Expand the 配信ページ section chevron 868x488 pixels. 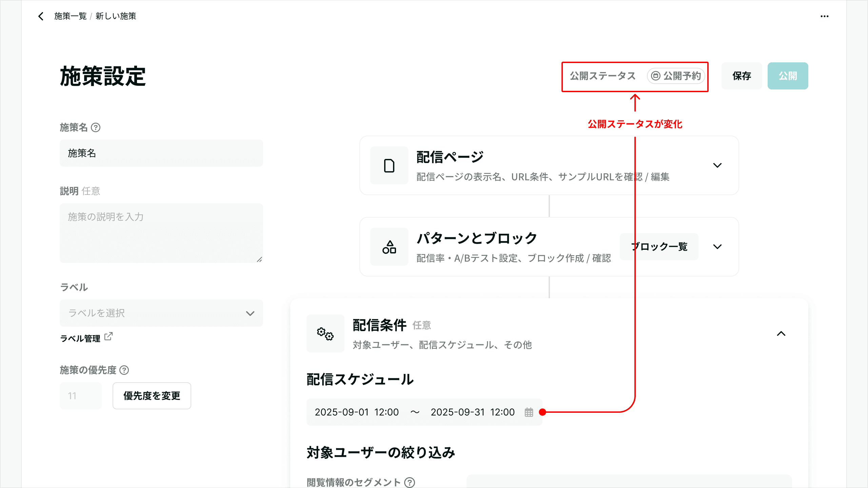point(717,165)
